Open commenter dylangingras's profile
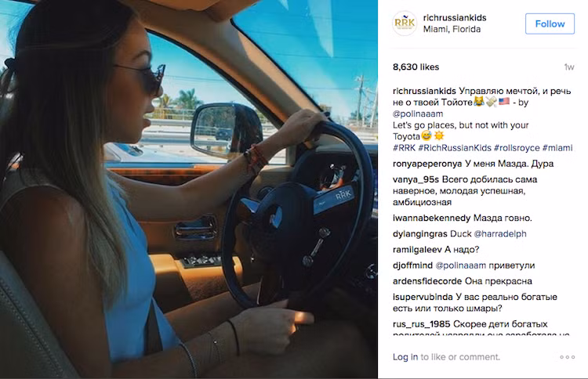Viewport: 588px width, 379px height. pos(420,233)
